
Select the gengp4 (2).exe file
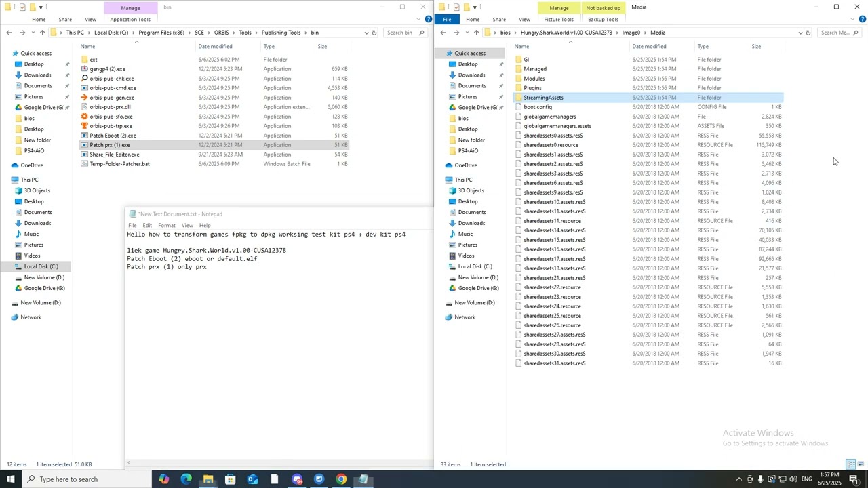point(107,69)
